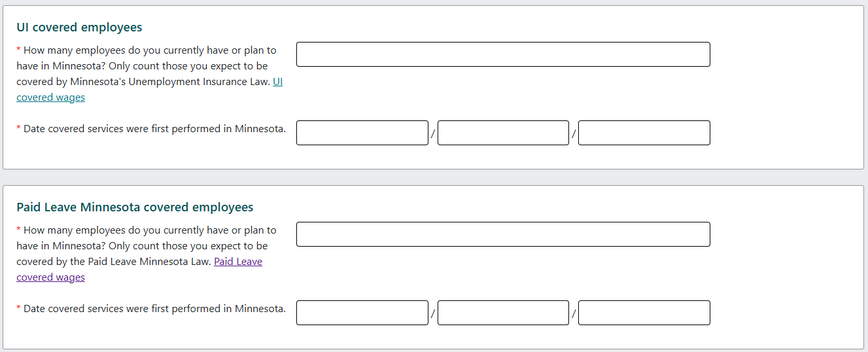The height and width of the screenshot is (352, 868).
Task: Click last date box in Paid Leave section
Action: click(644, 313)
